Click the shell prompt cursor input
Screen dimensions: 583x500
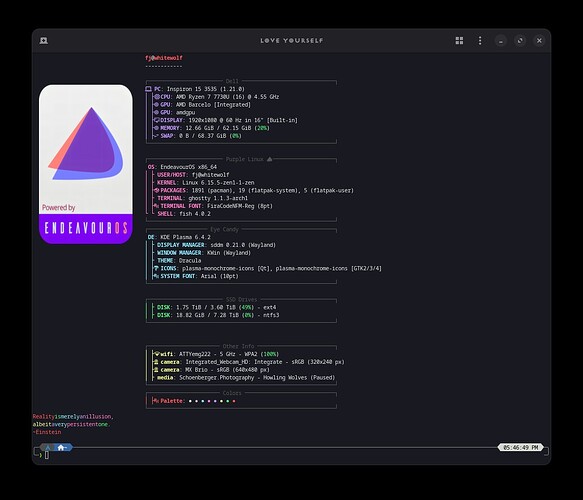[47, 455]
